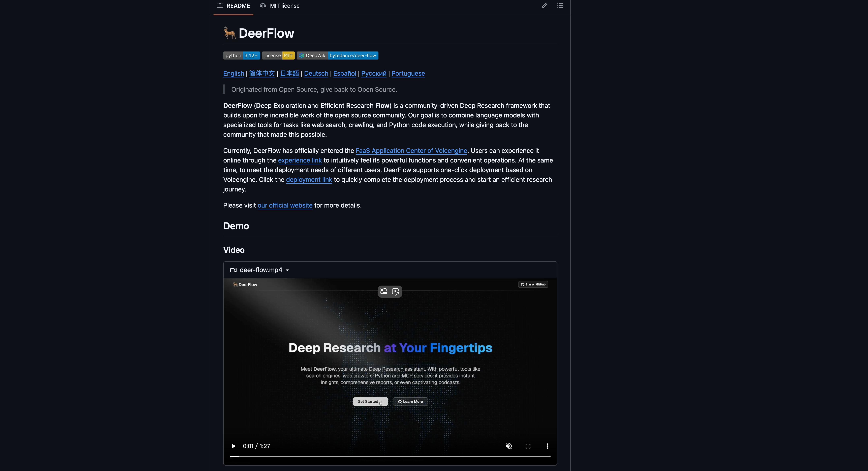Enter fullscreen for the video
The width and height of the screenshot is (868, 471).
(528, 446)
